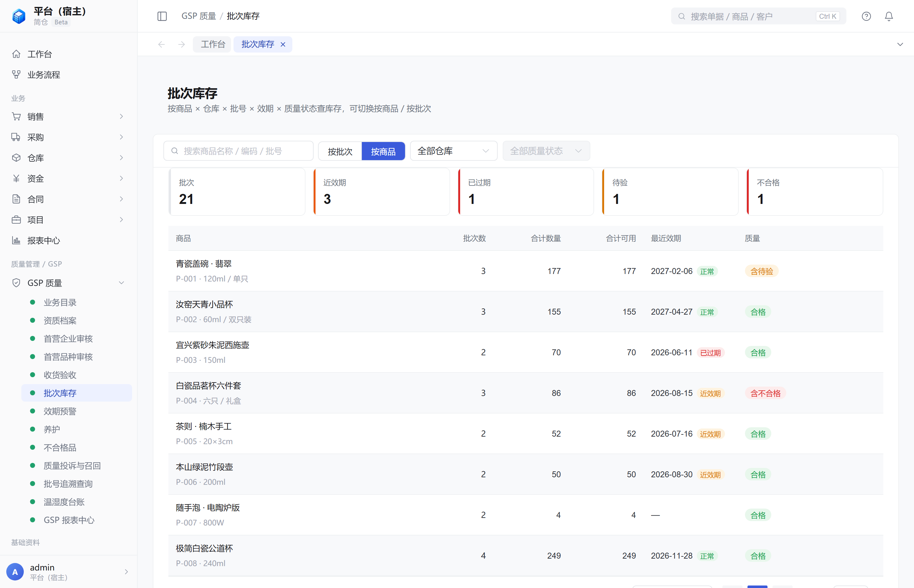The height and width of the screenshot is (588, 914).
Task: Click the flow icon beside 业务流程
Action: pyautogui.click(x=16, y=74)
